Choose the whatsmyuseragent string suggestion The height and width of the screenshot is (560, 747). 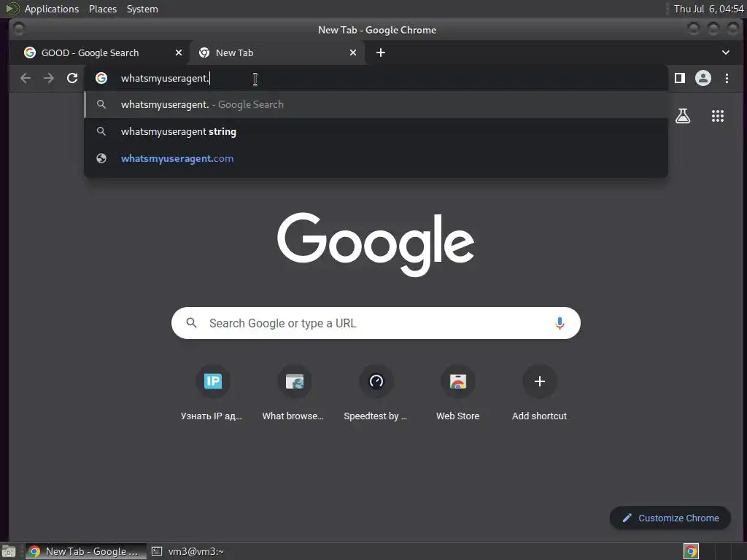point(376,131)
